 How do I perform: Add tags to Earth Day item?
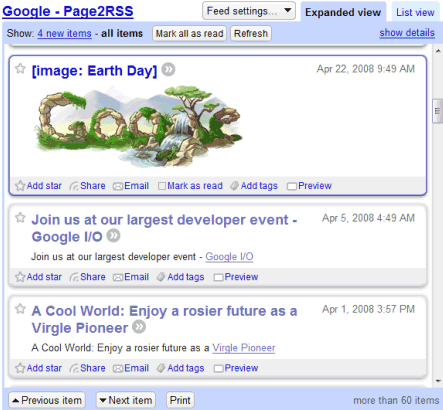pos(254,186)
